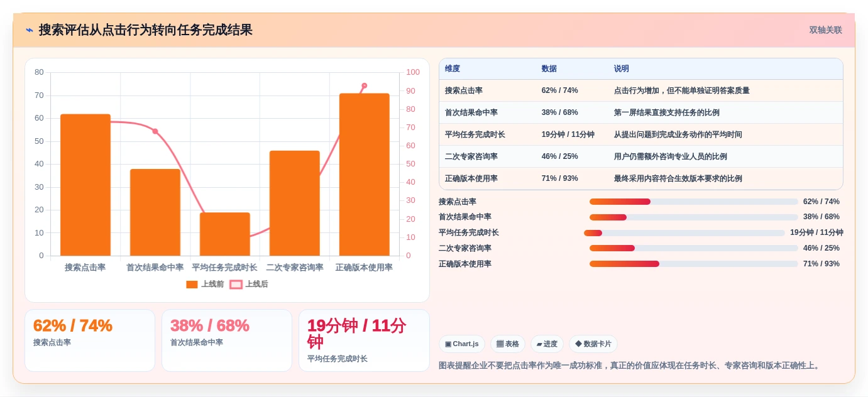This screenshot has width=868, height=397.
Task: Select the Chart.js tag chip
Action: tap(462, 344)
